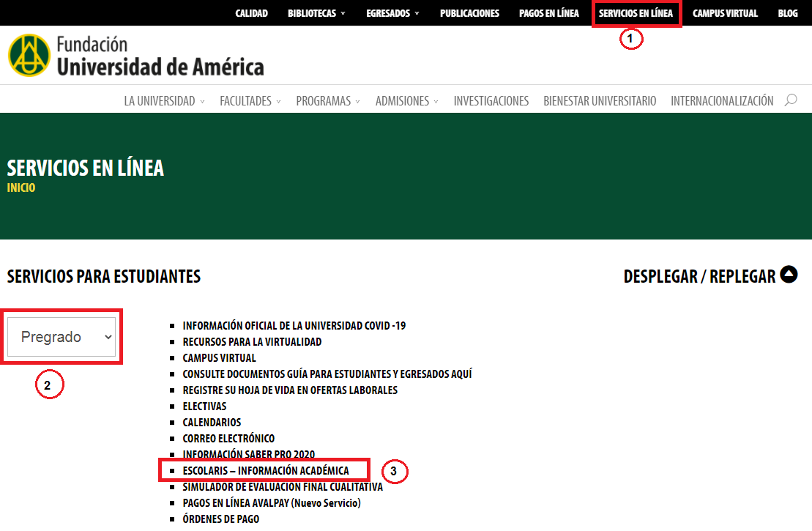The height and width of the screenshot is (531, 812).
Task: Click the Servicios para Estudiantes heading
Action: point(103,276)
